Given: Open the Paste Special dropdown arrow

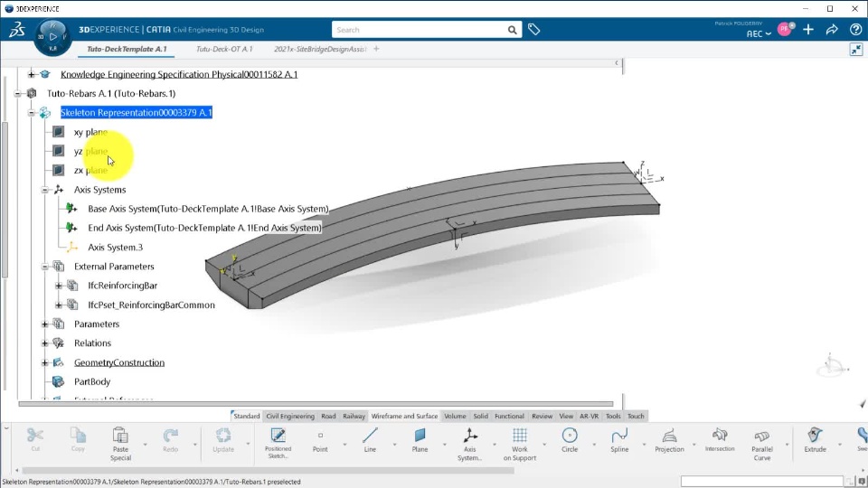Looking at the screenshot, I should (x=145, y=445).
